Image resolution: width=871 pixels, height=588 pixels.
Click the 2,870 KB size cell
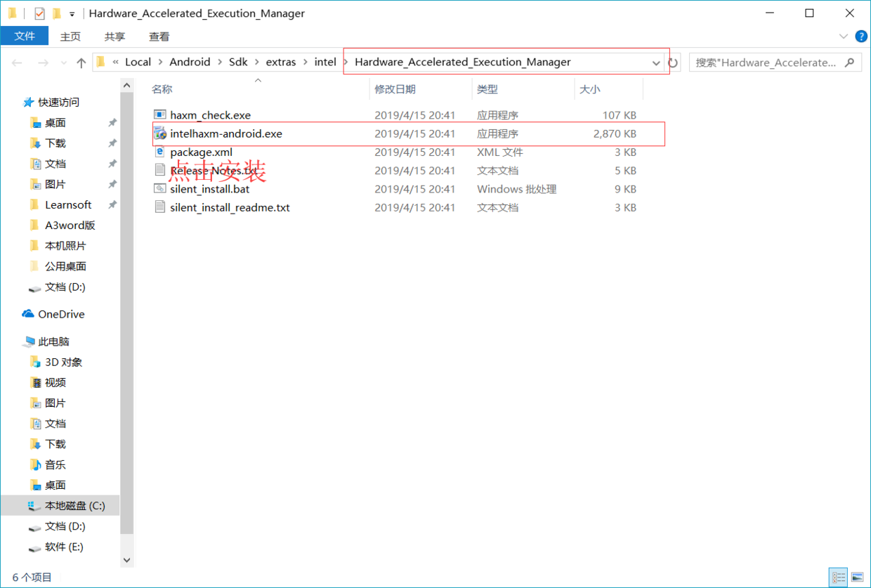615,133
